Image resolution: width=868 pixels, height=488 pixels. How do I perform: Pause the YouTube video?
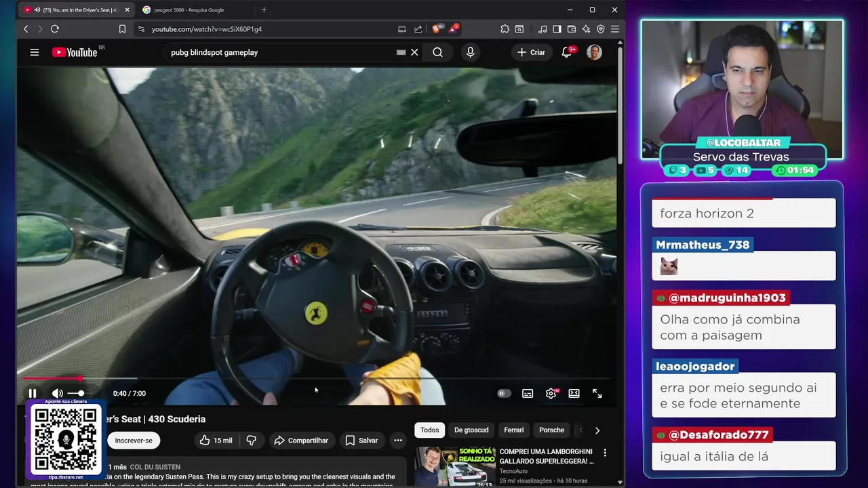(32, 393)
